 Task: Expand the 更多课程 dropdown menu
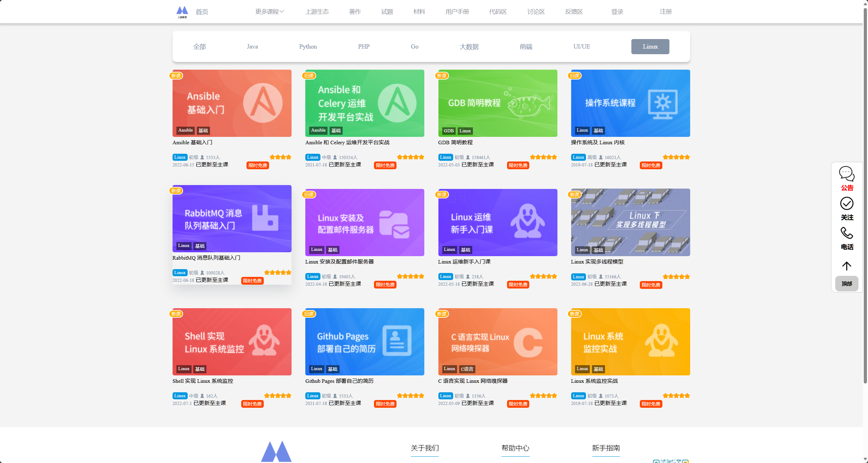click(269, 12)
